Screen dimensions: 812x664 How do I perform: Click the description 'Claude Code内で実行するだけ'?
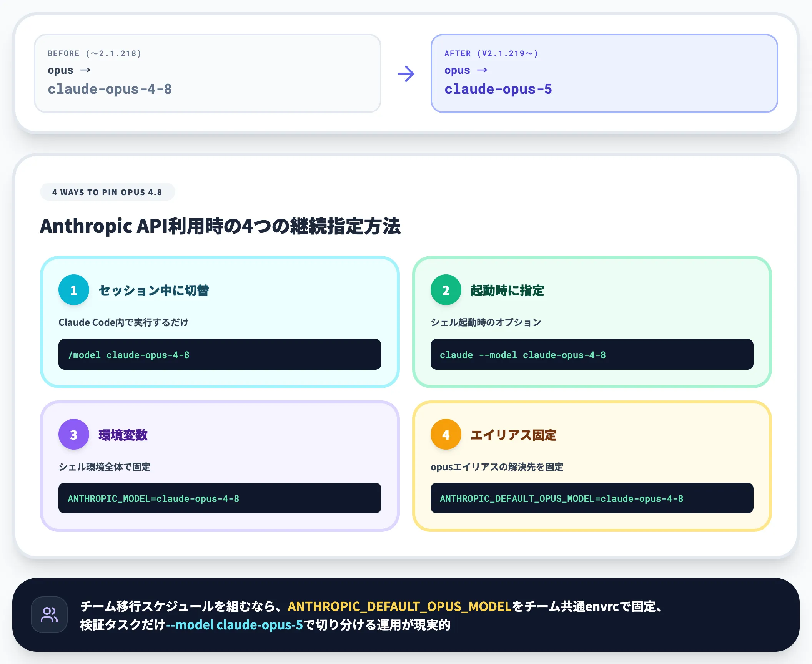(x=124, y=322)
